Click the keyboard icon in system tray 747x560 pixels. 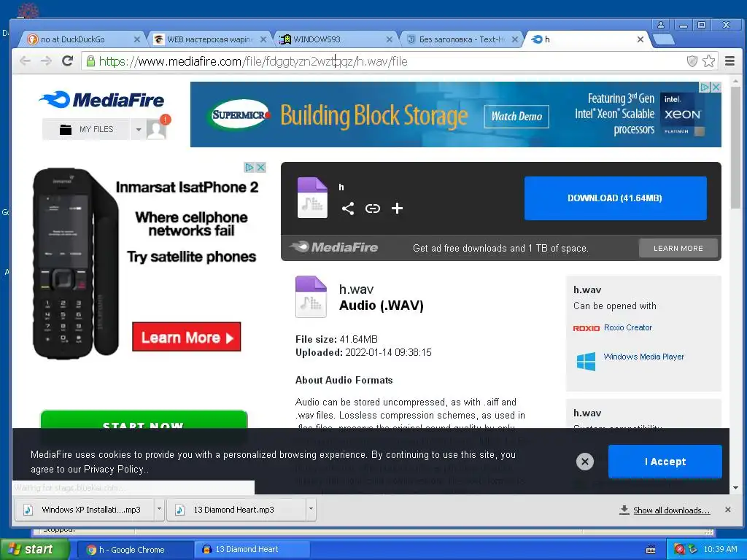pyautogui.click(x=650, y=550)
